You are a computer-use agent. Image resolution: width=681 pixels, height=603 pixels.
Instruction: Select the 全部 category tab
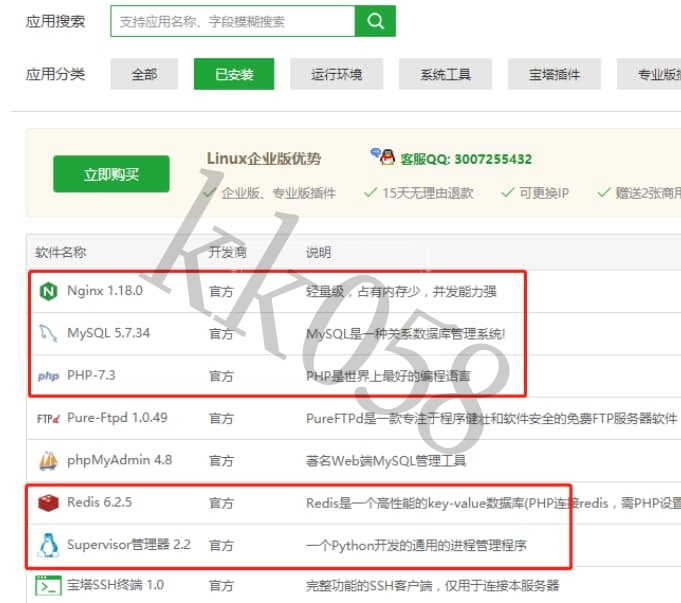tap(144, 74)
